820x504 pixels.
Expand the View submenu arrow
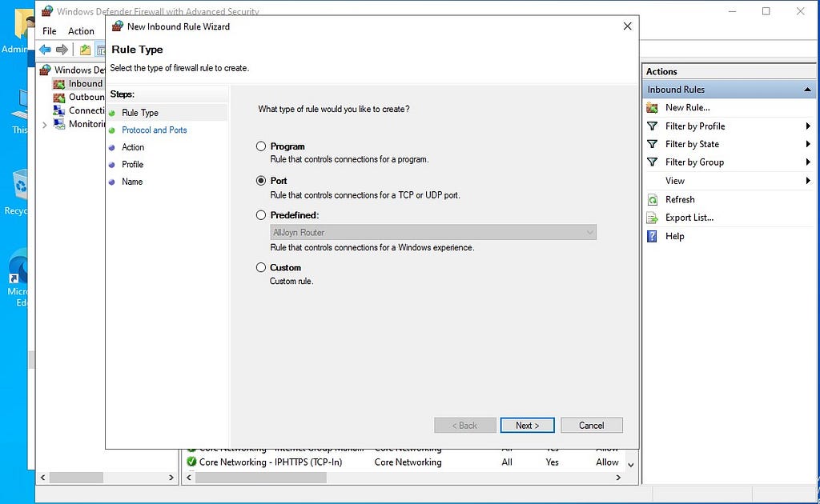tap(808, 181)
